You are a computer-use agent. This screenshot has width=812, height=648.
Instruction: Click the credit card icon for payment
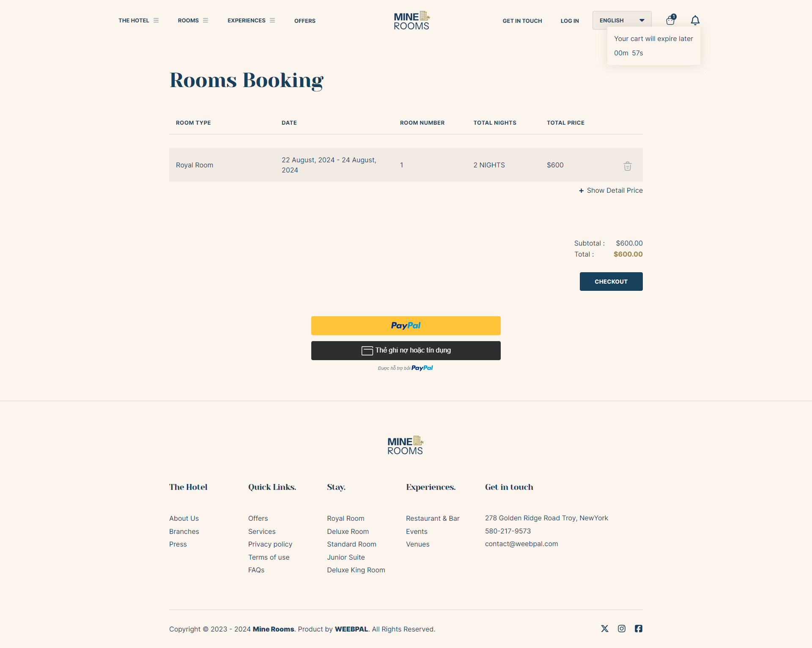[367, 350]
